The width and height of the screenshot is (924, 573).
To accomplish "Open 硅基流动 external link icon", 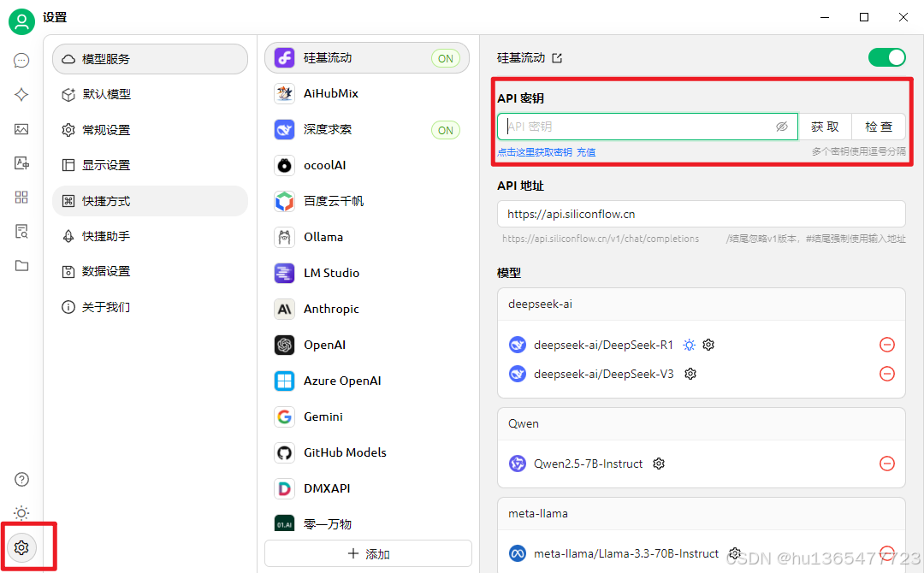I will (x=557, y=57).
